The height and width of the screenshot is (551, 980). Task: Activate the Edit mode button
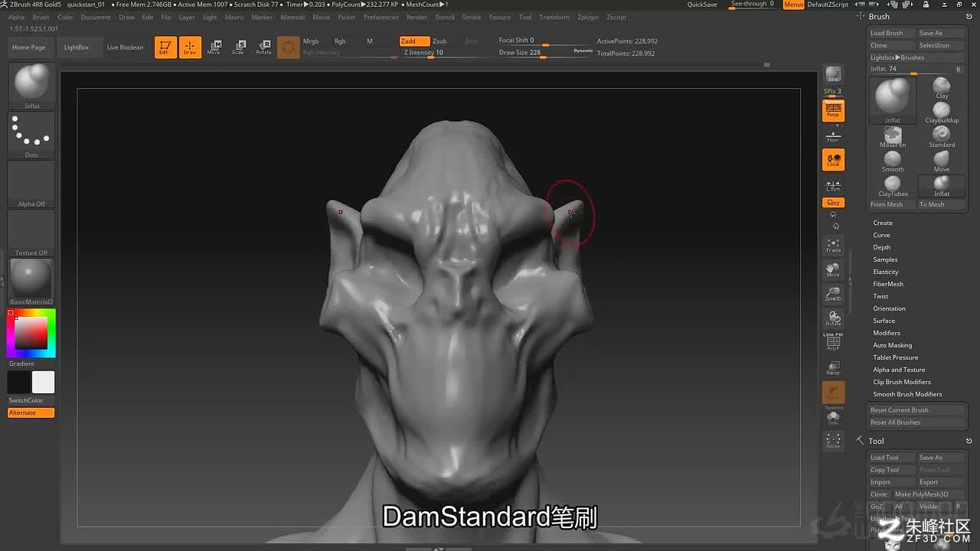(x=165, y=47)
